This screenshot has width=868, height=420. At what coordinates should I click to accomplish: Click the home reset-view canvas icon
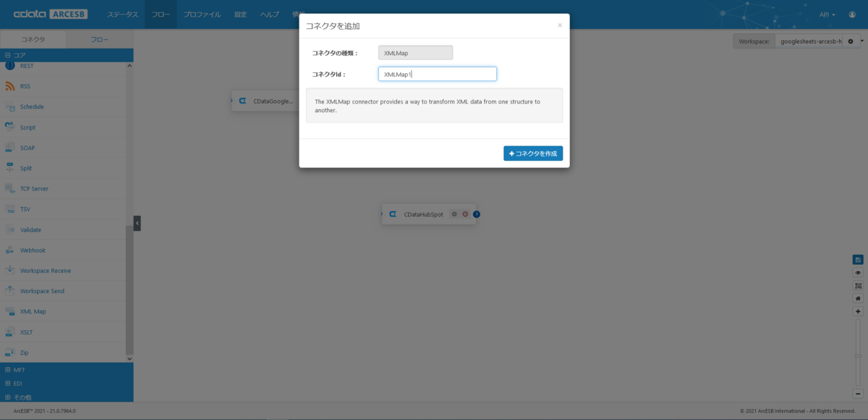(x=858, y=298)
